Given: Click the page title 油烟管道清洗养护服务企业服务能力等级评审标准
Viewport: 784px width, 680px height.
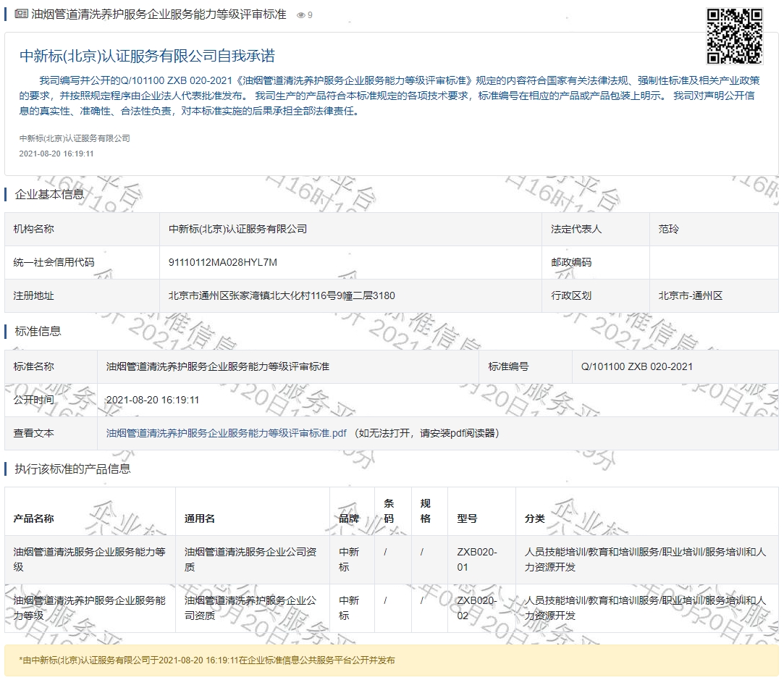Looking at the screenshot, I should coord(159,14).
